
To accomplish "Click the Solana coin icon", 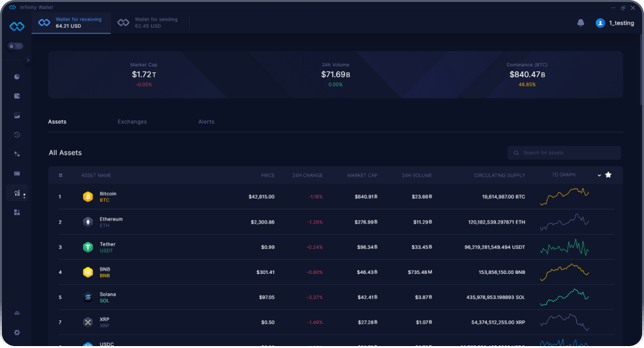I will (88, 297).
